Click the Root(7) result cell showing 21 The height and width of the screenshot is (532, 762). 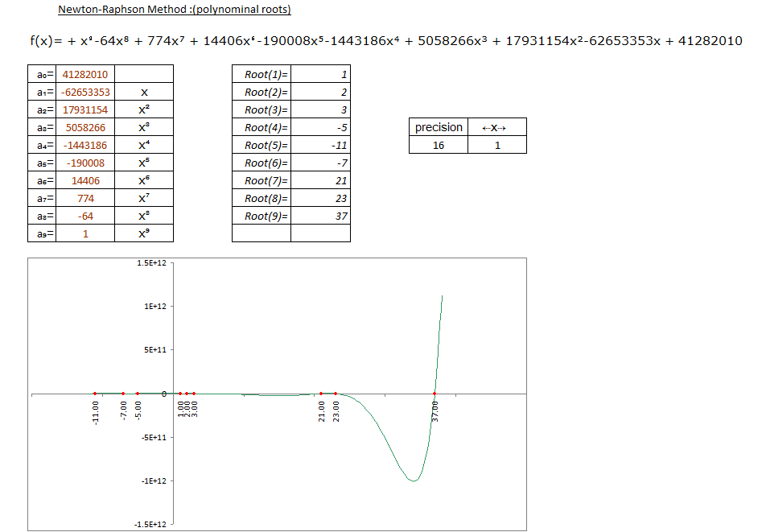click(320, 180)
